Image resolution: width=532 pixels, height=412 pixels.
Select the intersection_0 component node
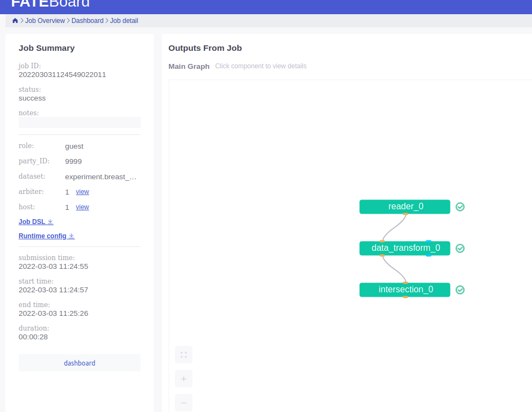tap(405, 290)
